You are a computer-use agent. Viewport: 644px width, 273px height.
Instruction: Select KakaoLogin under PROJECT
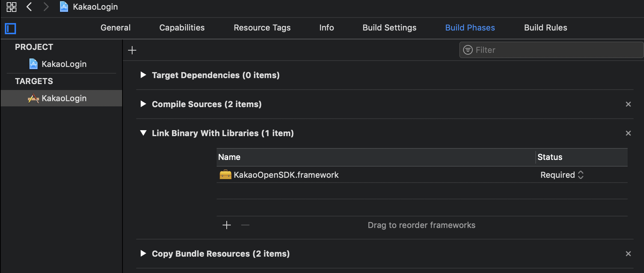click(x=61, y=64)
